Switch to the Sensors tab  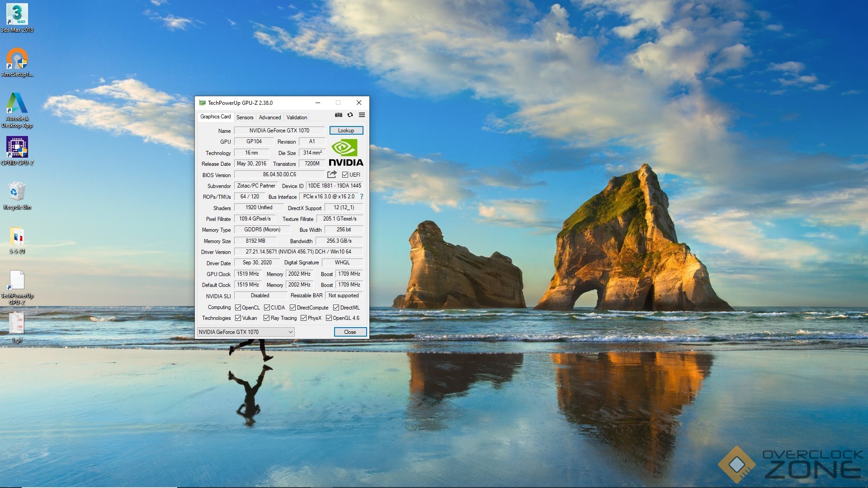tap(245, 117)
